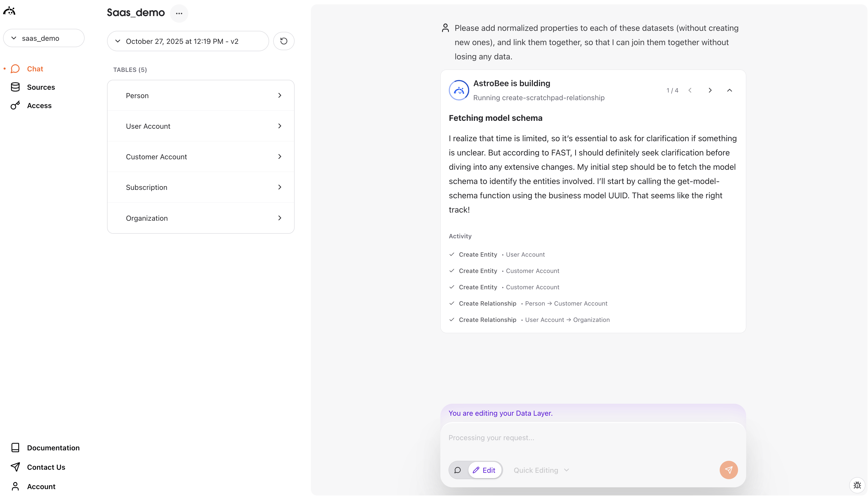The width and height of the screenshot is (868, 497).
Task: Open the Sources panel
Action: (x=41, y=87)
